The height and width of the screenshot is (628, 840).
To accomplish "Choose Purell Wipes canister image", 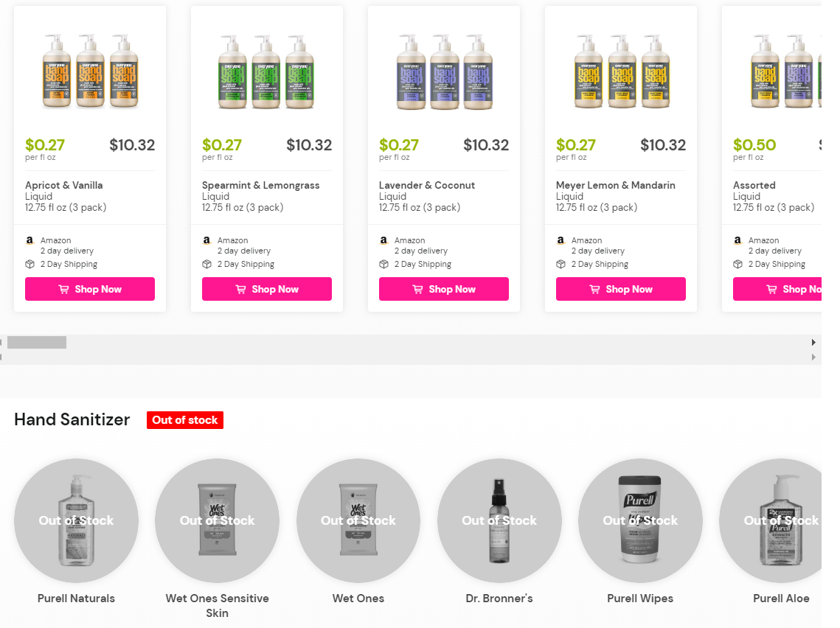I will coord(640,520).
